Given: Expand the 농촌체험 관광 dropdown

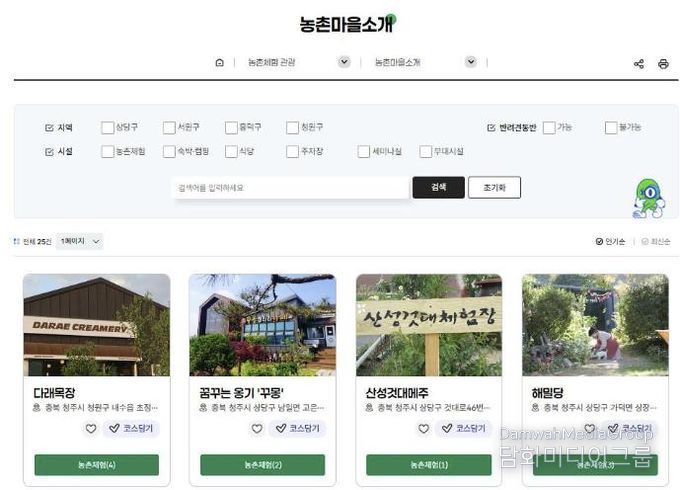Looking at the screenshot, I should tap(344, 62).
